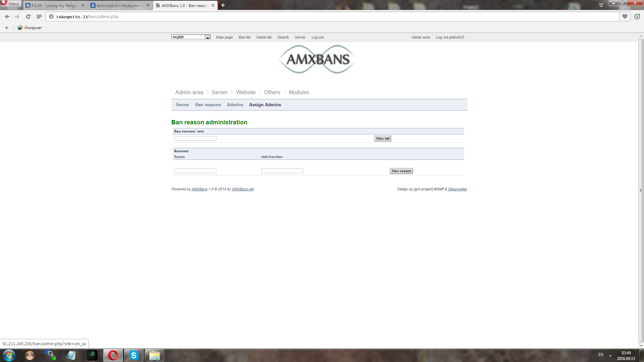The width and height of the screenshot is (644, 362).
Task: Open the tab list menu icon
Action: [x=601, y=5]
